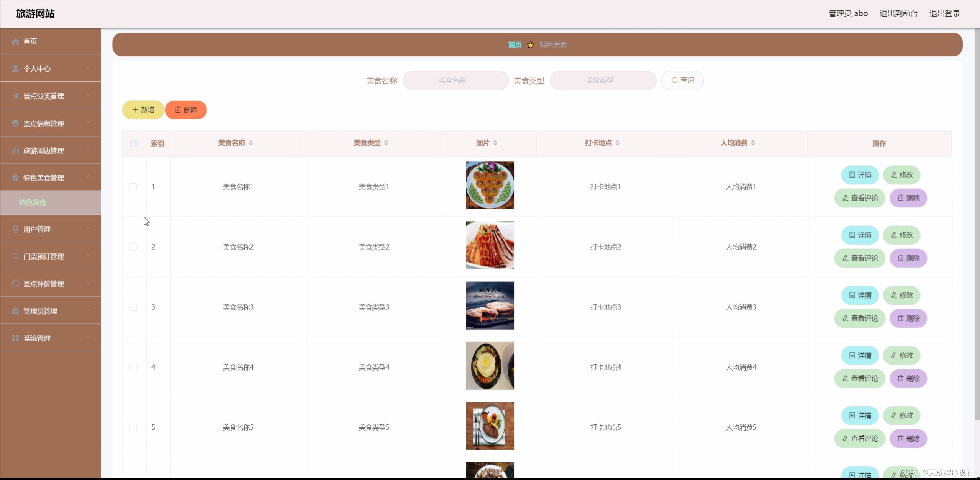Click the bar chart icon beside 旅游周边管理
The image size is (980, 480).
click(15, 150)
